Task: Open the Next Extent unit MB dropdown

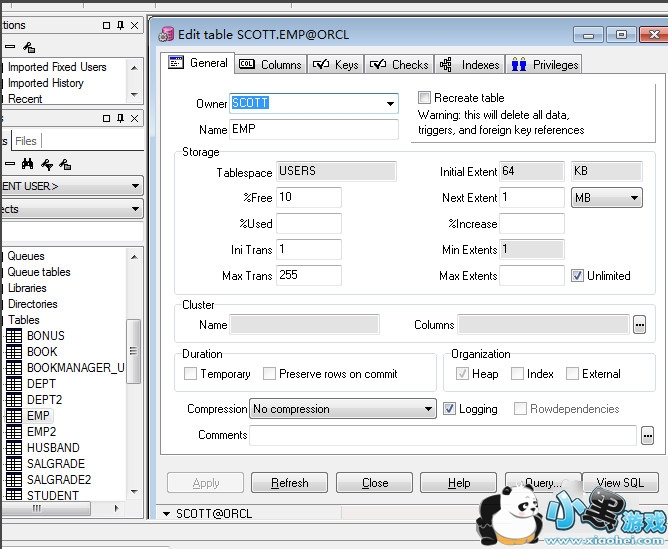Action: [634, 198]
